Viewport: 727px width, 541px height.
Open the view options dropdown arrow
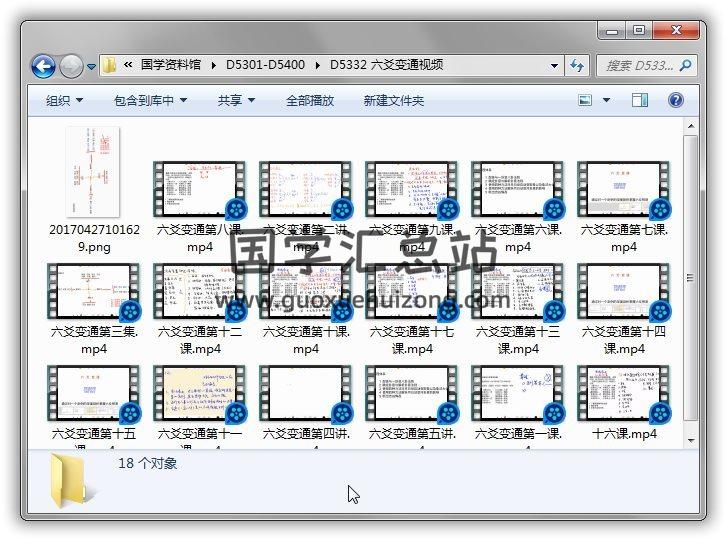click(x=606, y=100)
